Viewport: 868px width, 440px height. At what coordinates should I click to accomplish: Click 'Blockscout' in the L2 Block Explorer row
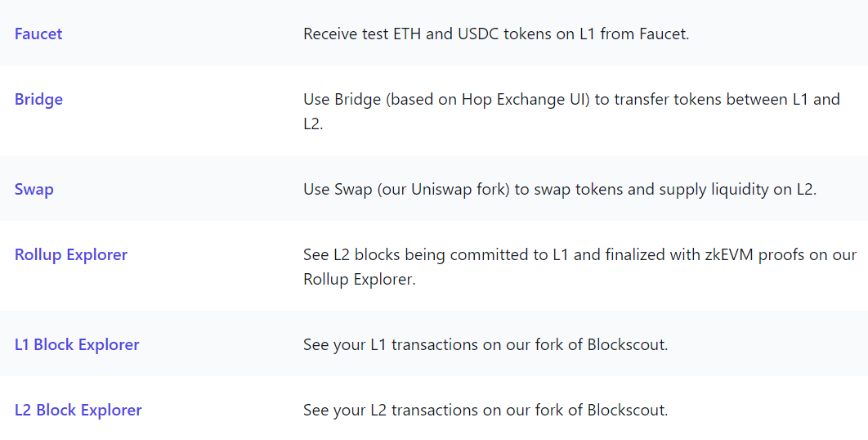(x=627, y=410)
